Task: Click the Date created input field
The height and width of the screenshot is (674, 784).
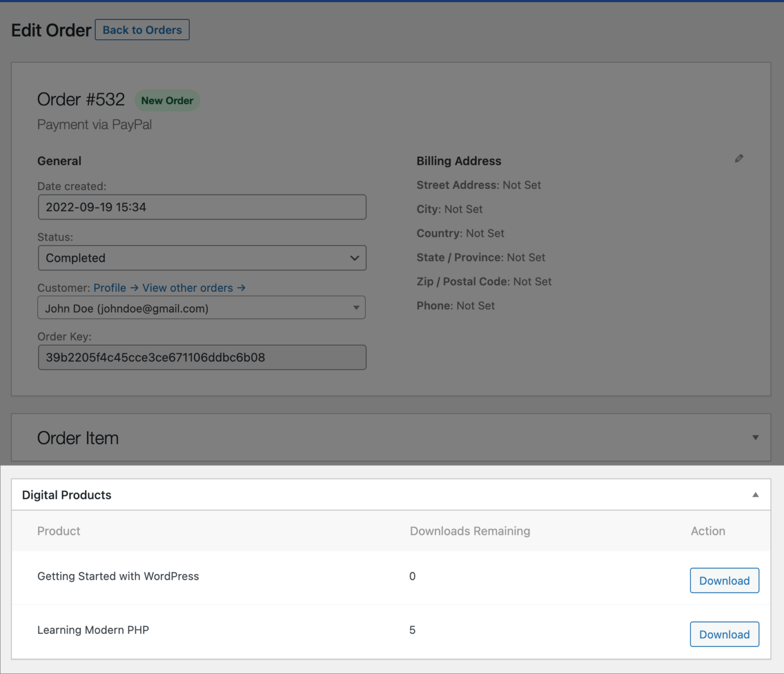Action: (202, 207)
